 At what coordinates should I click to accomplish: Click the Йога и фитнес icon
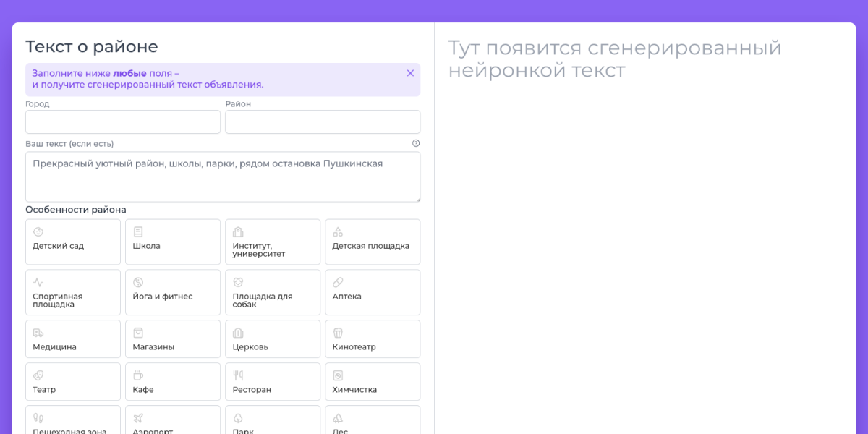[138, 282]
